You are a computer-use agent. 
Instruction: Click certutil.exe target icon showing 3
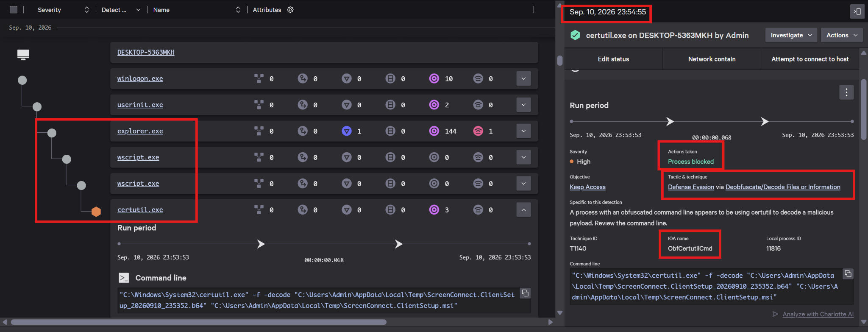pyautogui.click(x=434, y=209)
